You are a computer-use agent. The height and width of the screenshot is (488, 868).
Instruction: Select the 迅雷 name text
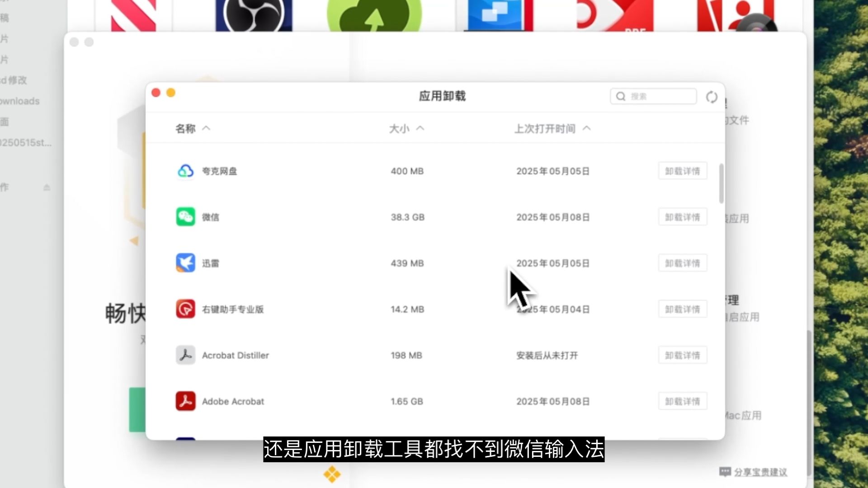(x=211, y=263)
